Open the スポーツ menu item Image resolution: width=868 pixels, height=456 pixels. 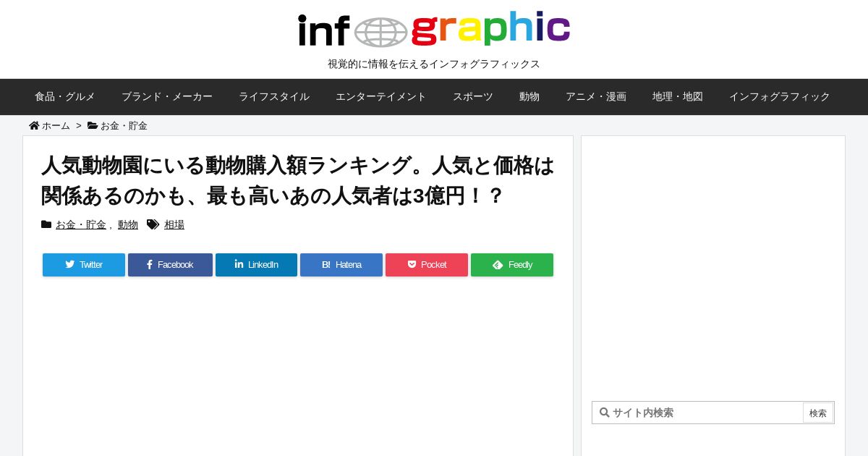click(473, 96)
